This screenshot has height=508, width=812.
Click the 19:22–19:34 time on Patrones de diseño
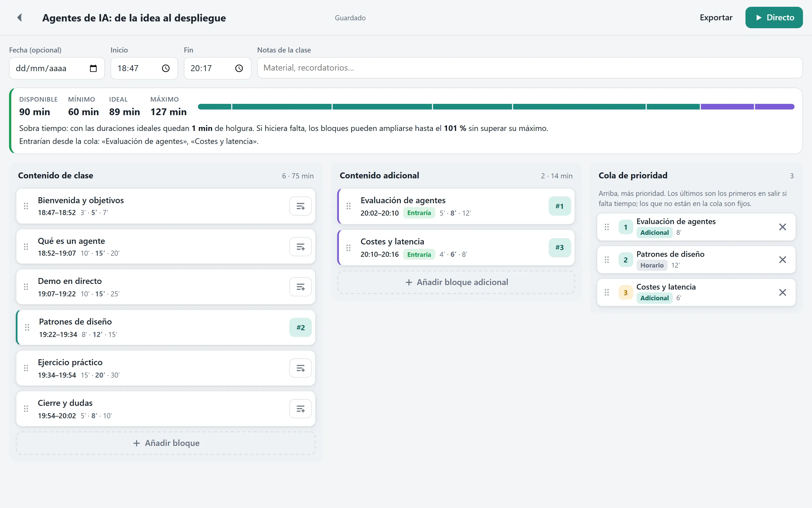(58, 335)
